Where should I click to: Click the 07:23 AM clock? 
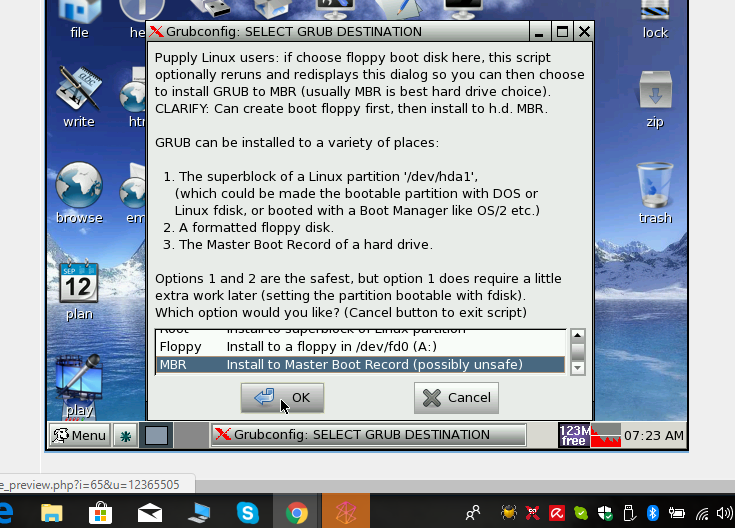point(653,436)
